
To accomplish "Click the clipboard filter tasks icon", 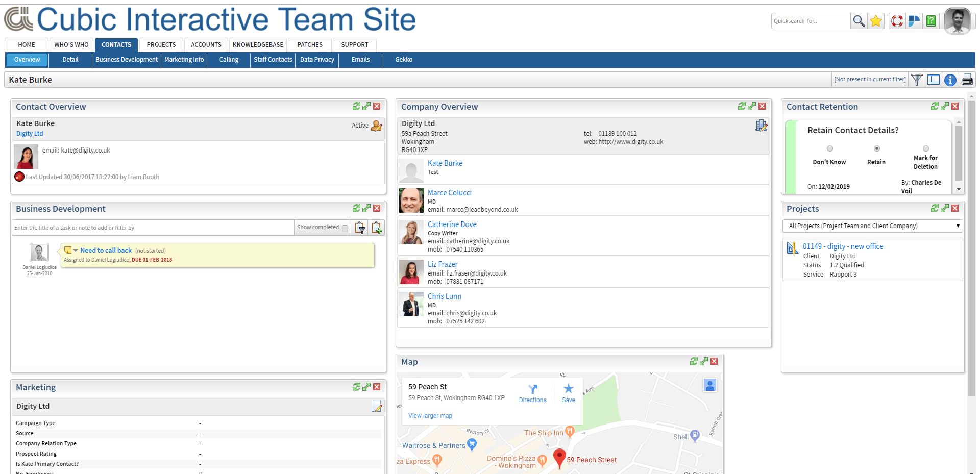I will (x=360, y=228).
